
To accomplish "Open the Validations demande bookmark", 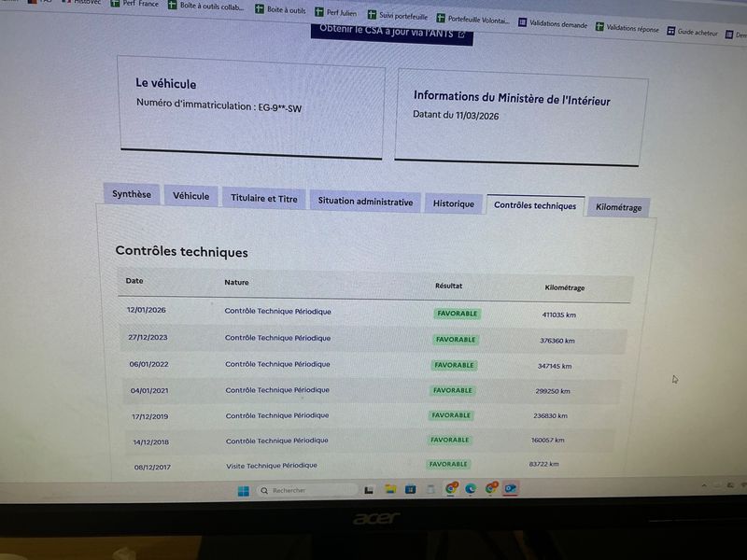I will click(553, 23).
